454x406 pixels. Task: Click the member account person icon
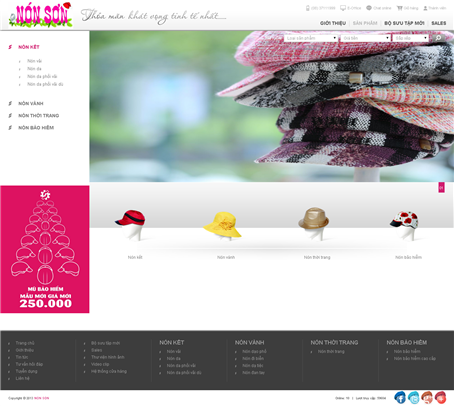pos(425,8)
